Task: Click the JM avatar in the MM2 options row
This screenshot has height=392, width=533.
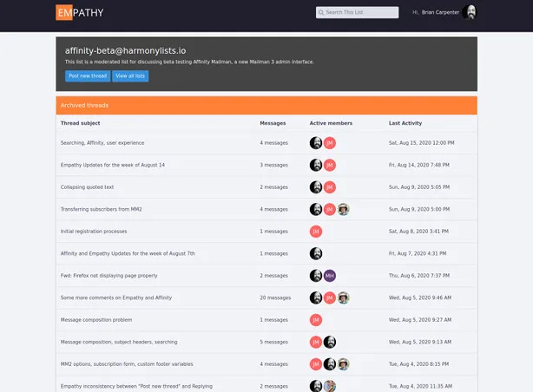Action: (316, 364)
